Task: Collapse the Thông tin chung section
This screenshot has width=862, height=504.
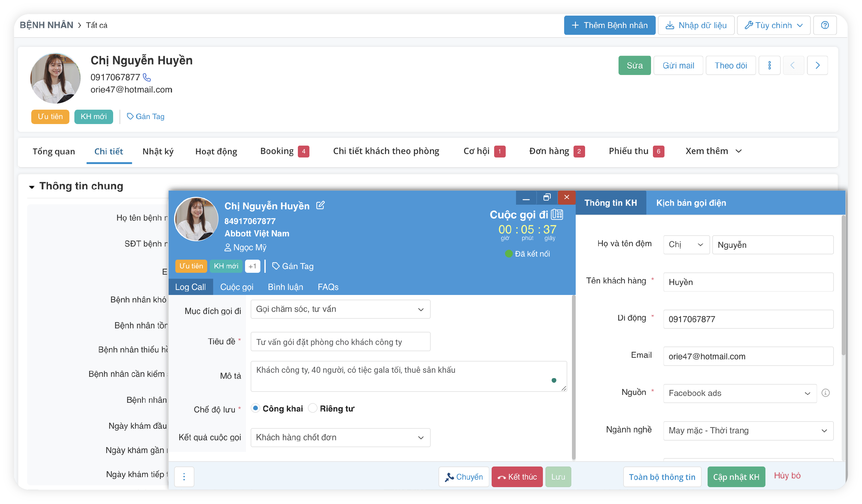Action: tap(32, 187)
